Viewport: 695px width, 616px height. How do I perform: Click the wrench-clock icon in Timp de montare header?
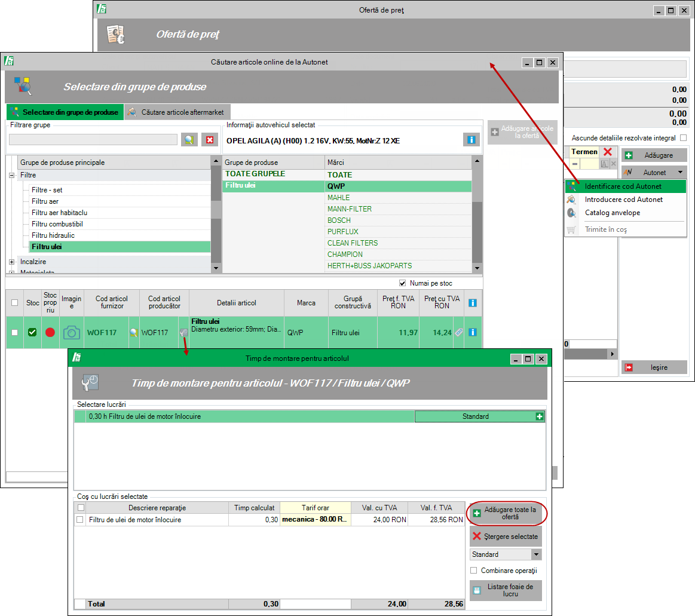point(90,382)
